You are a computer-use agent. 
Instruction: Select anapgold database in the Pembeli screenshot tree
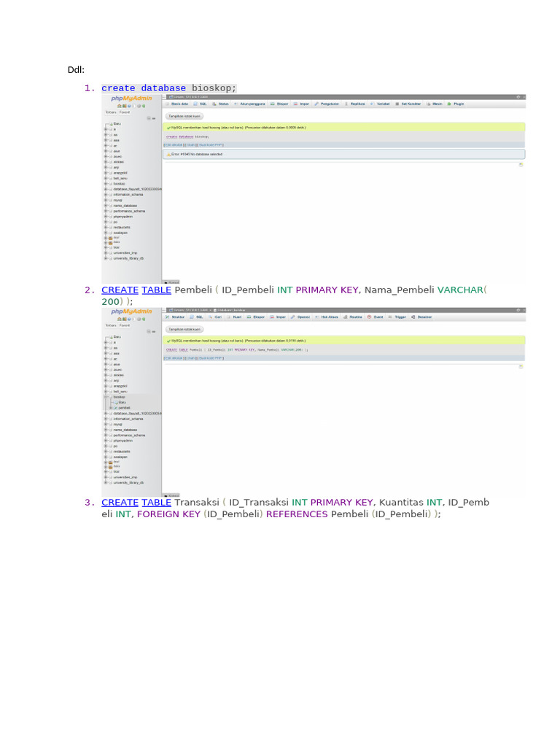(x=120, y=386)
